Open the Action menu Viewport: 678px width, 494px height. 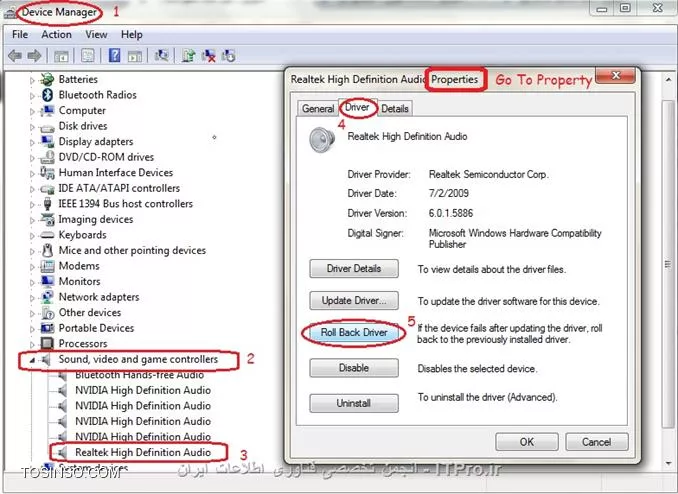pyautogui.click(x=56, y=35)
